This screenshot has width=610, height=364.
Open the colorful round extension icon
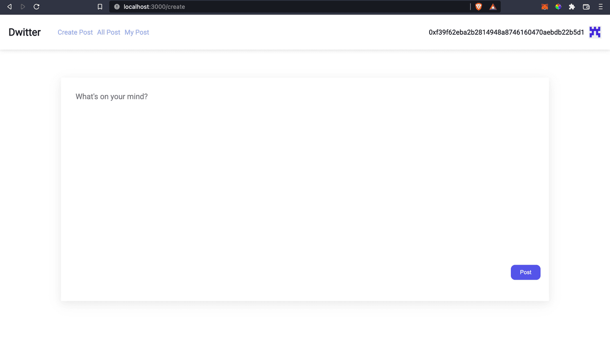point(558,7)
